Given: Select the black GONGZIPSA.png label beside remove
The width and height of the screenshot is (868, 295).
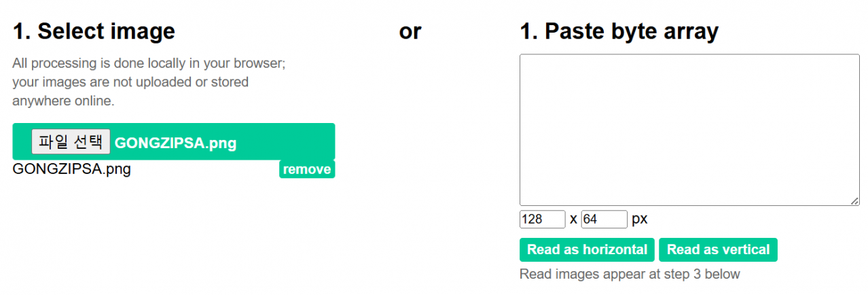Looking at the screenshot, I should pyautogui.click(x=71, y=169).
